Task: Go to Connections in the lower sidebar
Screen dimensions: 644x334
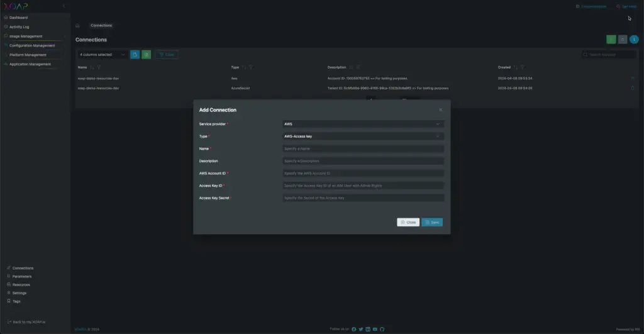Action: (x=23, y=268)
